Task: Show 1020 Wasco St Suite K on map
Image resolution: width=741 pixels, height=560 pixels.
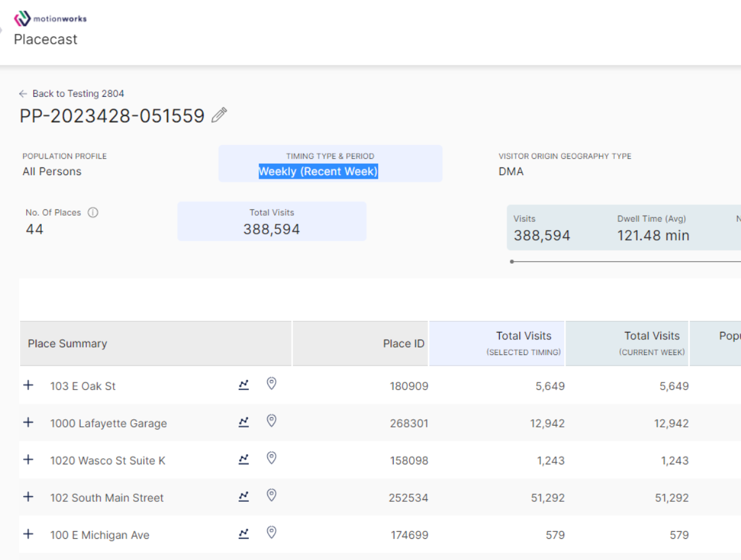Action: click(271, 458)
